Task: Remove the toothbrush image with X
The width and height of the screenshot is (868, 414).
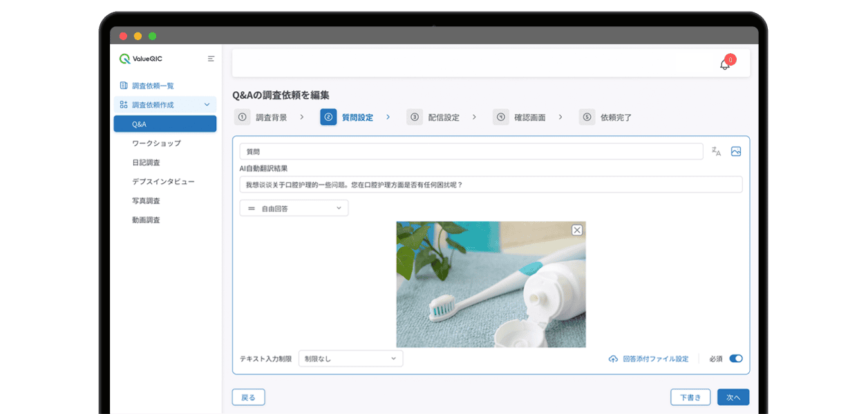Action: pyautogui.click(x=577, y=230)
